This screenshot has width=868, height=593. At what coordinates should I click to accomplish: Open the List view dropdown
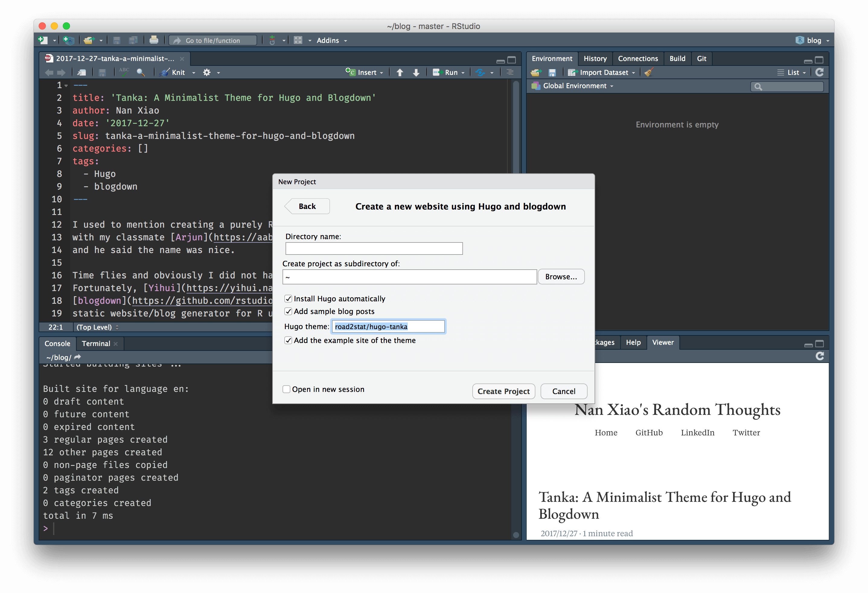pos(791,72)
